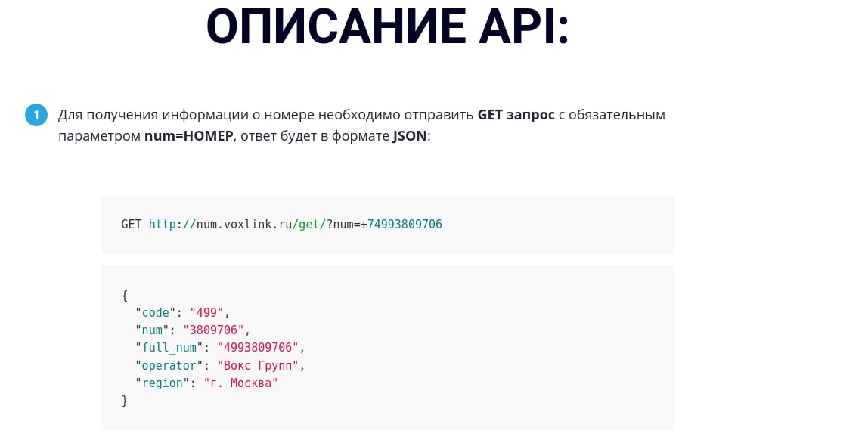Click the "4993809706" value
This screenshot has height=443, width=868.
click(258, 348)
